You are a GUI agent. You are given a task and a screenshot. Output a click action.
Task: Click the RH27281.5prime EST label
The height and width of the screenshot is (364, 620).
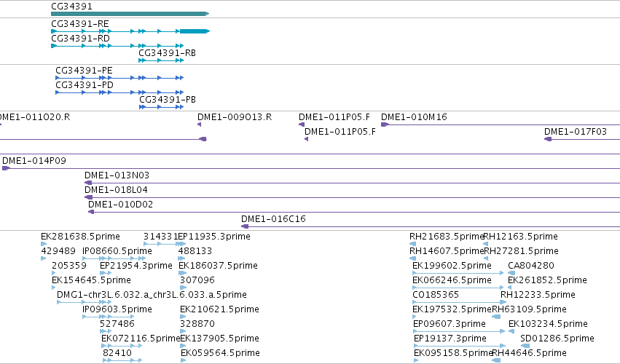tap(521, 251)
